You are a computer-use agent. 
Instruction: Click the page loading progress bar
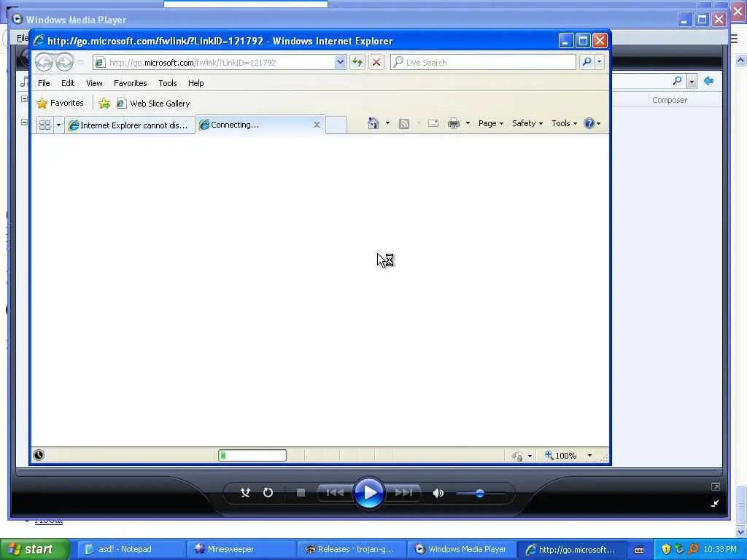[x=252, y=456]
